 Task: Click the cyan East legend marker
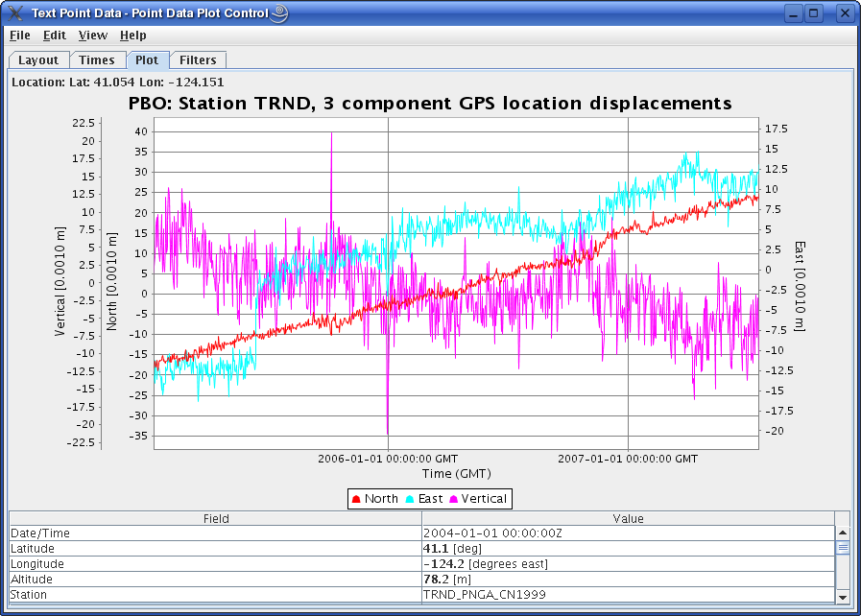pos(410,499)
